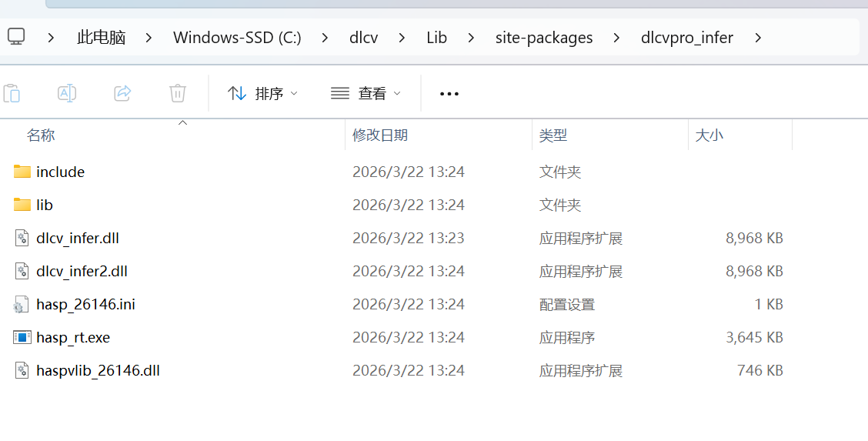Navigate to site-packages in breadcrumb

[x=544, y=37]
